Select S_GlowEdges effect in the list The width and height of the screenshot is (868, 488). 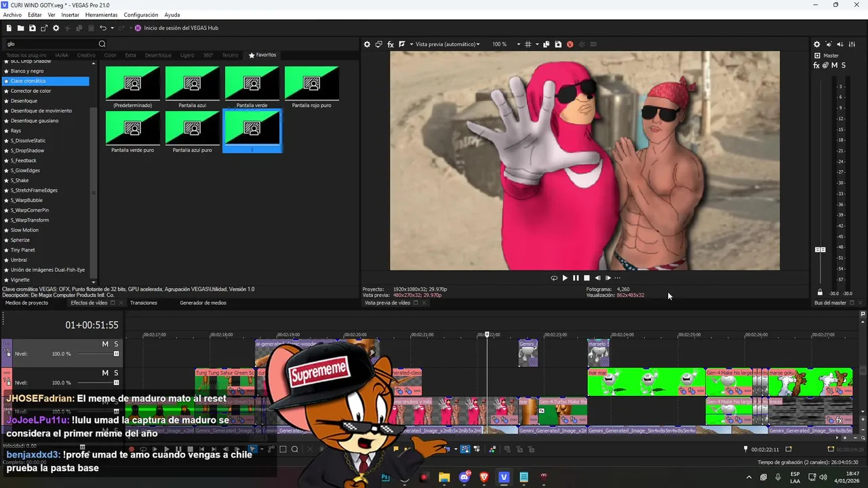(25, 170)
